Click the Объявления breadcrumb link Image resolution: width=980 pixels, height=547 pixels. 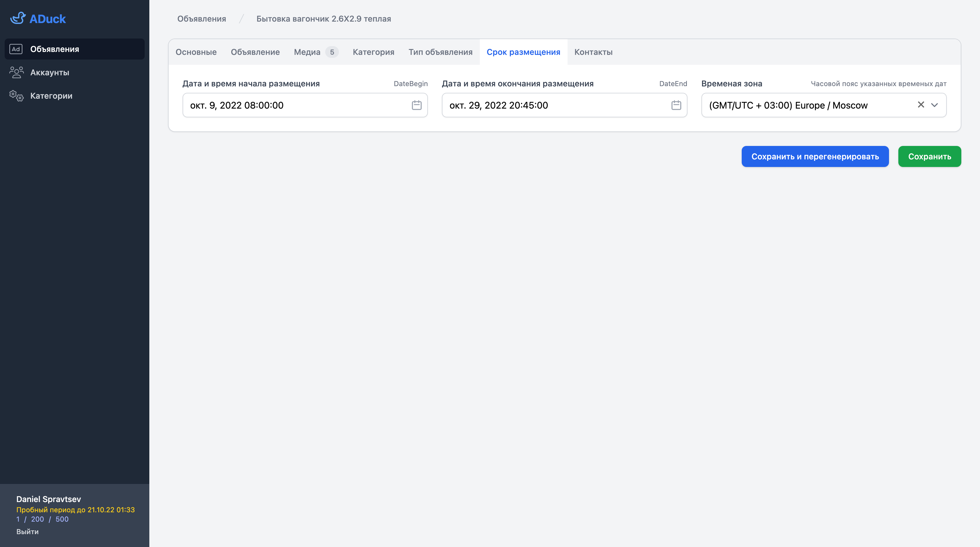202,19
